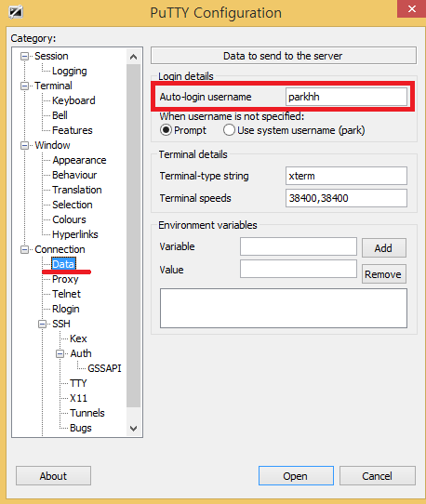Click the category scrollbar up arrow
The width and height of the screenshot is (426, 504).
(133, 57)
